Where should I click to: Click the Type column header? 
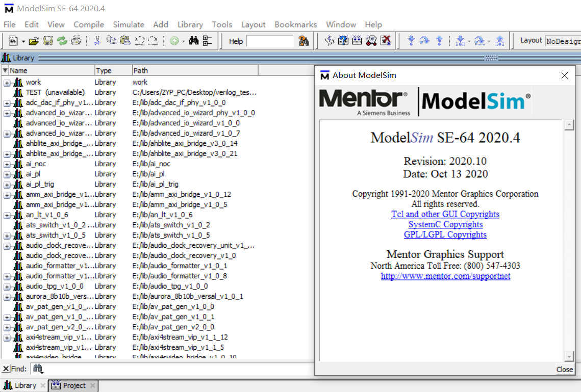113,70
